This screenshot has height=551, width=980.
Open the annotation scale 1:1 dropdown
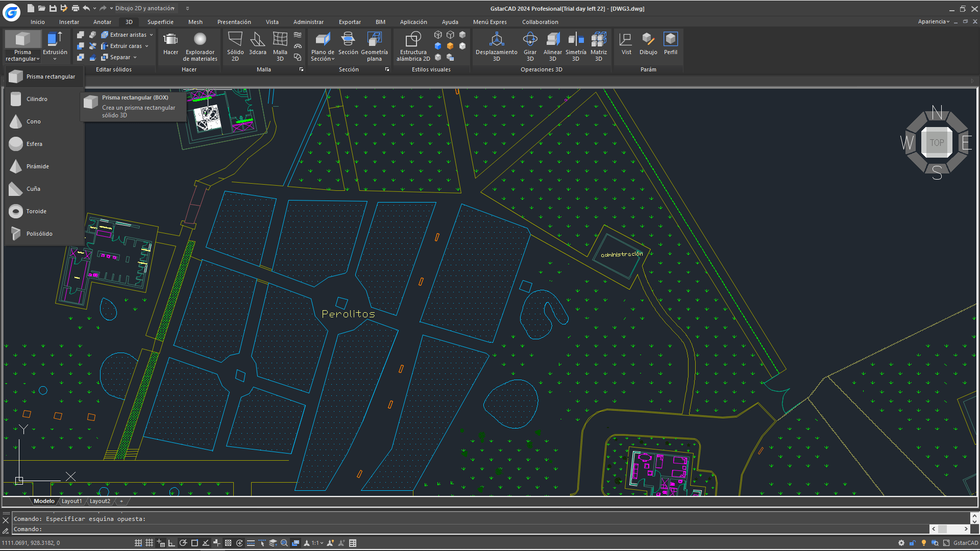click(317, 543)
